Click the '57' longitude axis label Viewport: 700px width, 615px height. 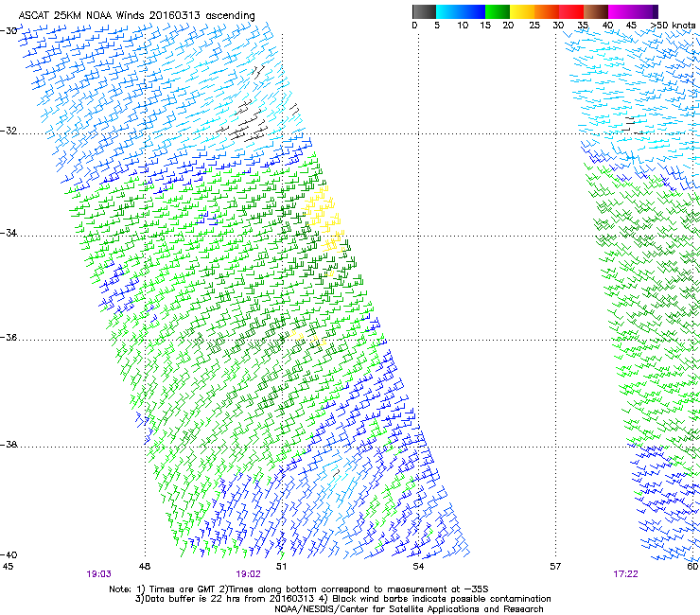pos(555,567)
